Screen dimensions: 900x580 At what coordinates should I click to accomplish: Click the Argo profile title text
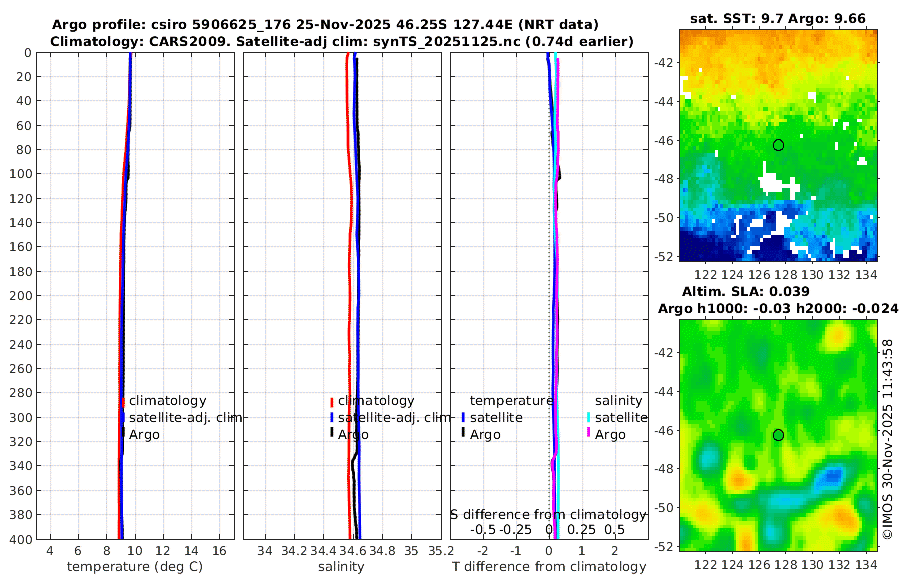325,25
